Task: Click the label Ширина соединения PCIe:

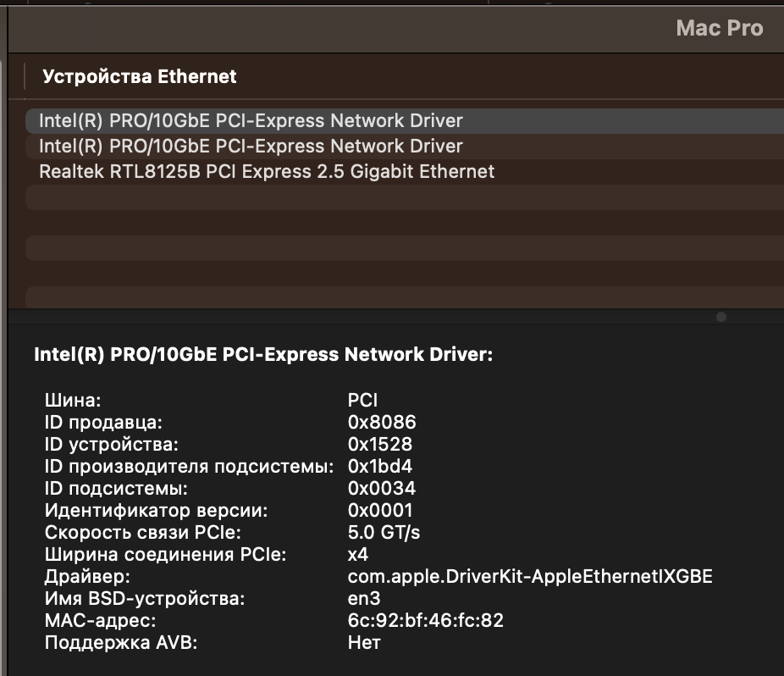Action: [x=165, y=554]
